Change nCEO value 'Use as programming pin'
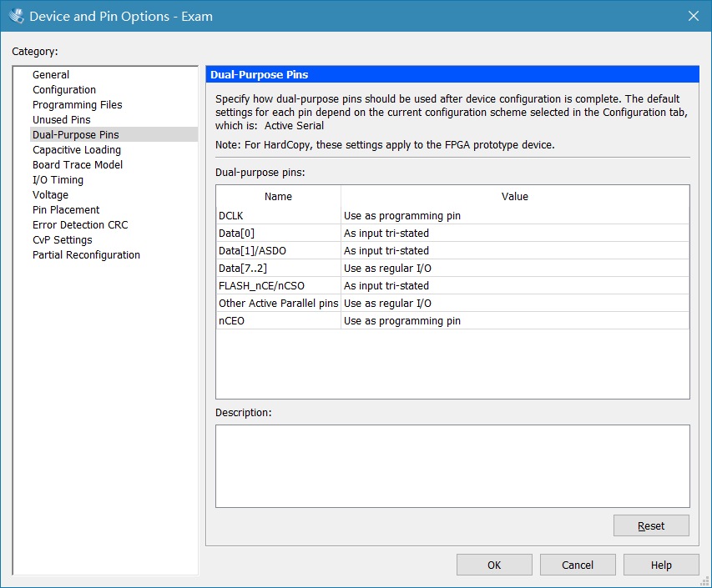712x588 pixels. [515, 321]
